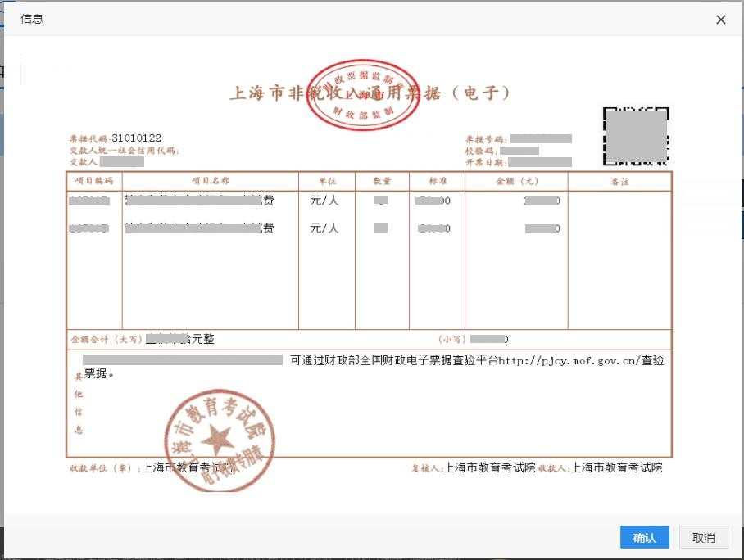The width and height of the screenshot is (744, 560).
Task: Click the 信息 dialog title
Action: point(32,19)
